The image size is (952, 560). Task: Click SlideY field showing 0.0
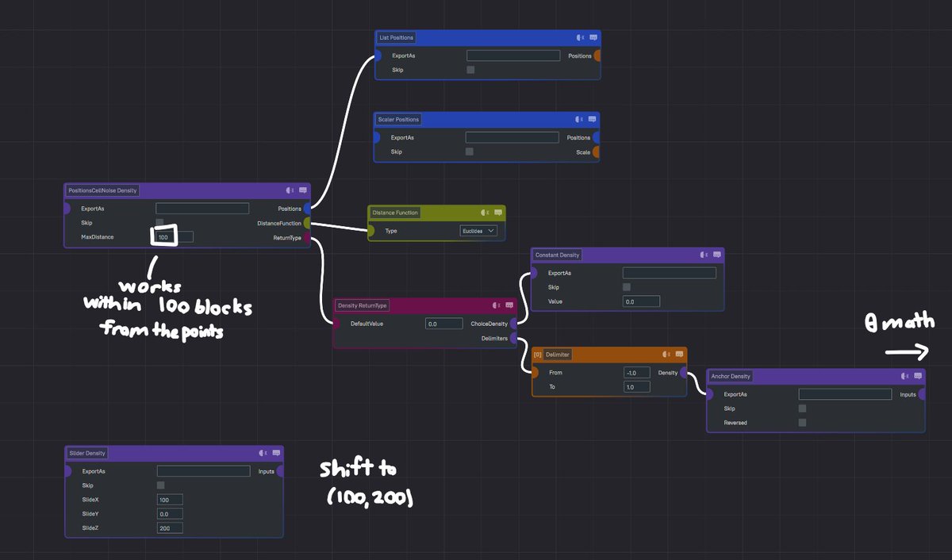point(170,514)
